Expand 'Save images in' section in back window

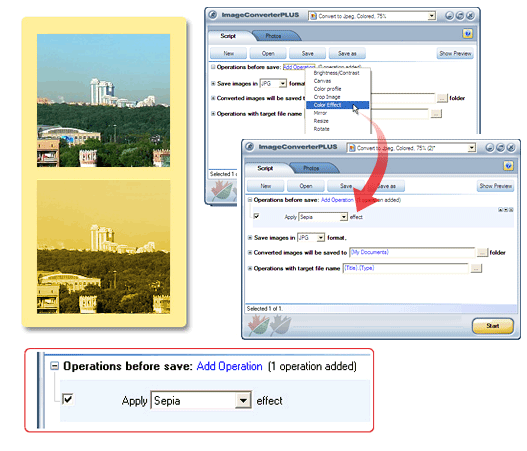213,83
